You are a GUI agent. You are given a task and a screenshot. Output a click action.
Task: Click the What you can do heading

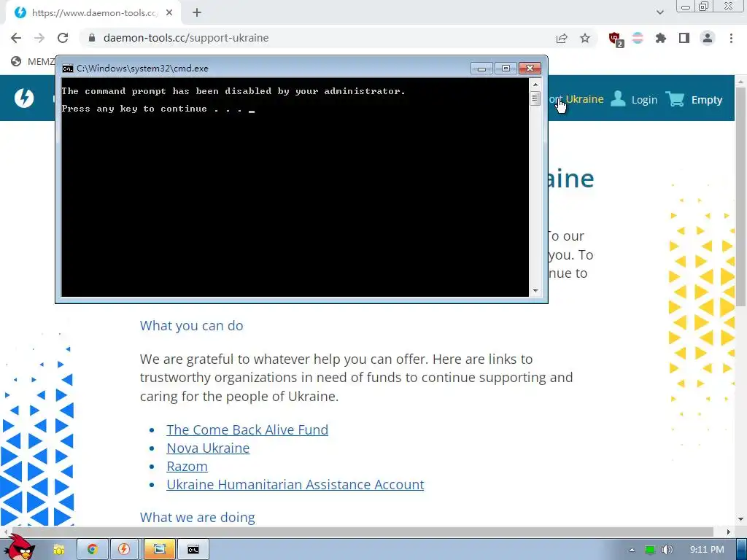[x=192, y=326]
